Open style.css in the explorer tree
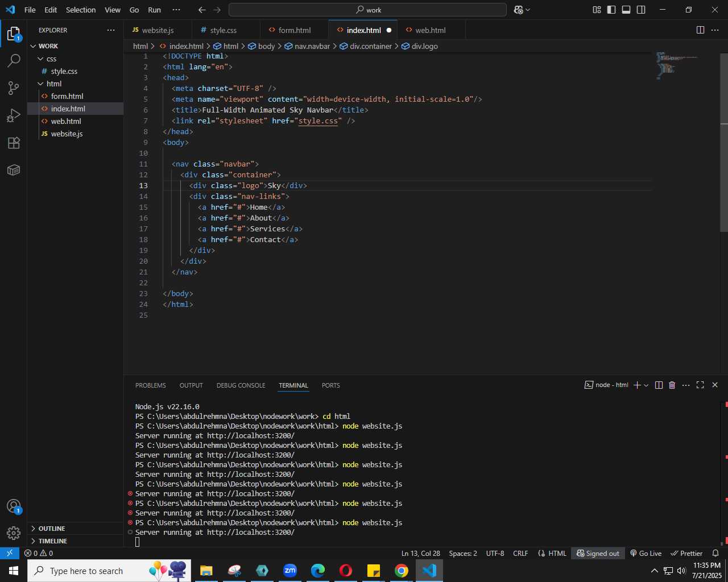Viewport: 728px width, 582px height. pyautogui.click(x=75, y=71)
